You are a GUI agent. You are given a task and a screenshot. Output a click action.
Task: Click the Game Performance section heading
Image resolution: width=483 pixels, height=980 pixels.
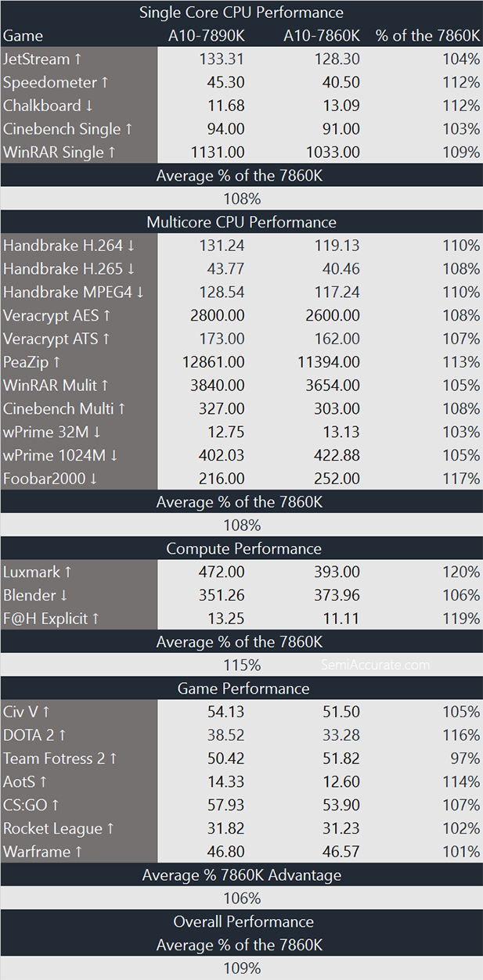click(x=241, y=688)
